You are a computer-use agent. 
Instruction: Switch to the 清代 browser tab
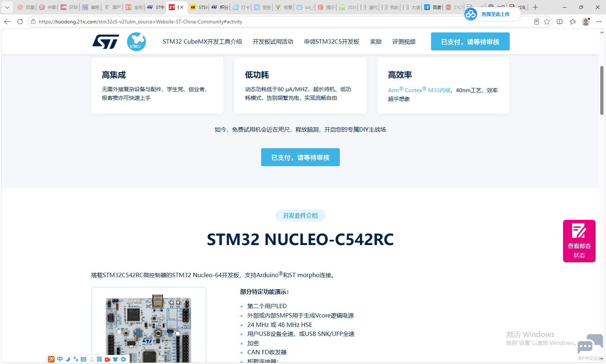[369, 7]
